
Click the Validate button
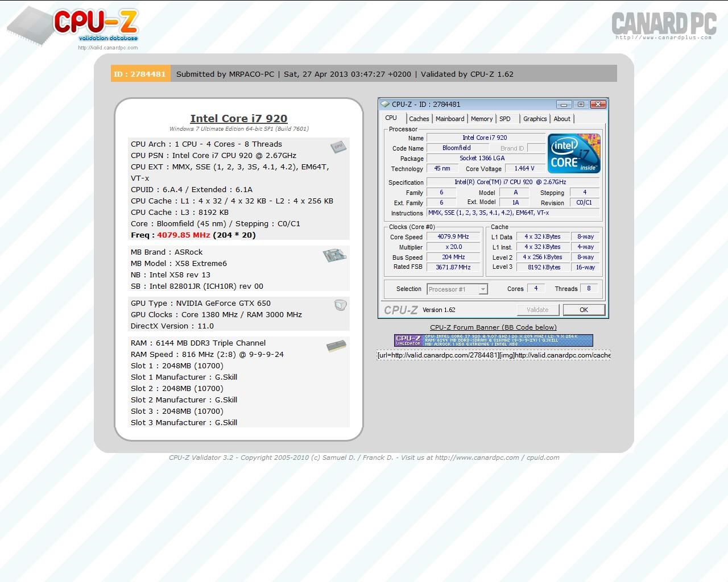pos(537,310)
